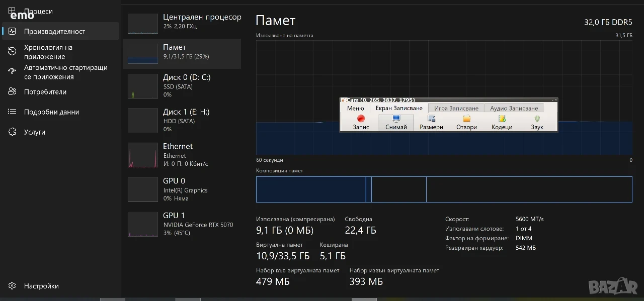This screenshot has width=644, height=301.
Task: Click the 479 МБ paged pool value
Action: [273, 281]
